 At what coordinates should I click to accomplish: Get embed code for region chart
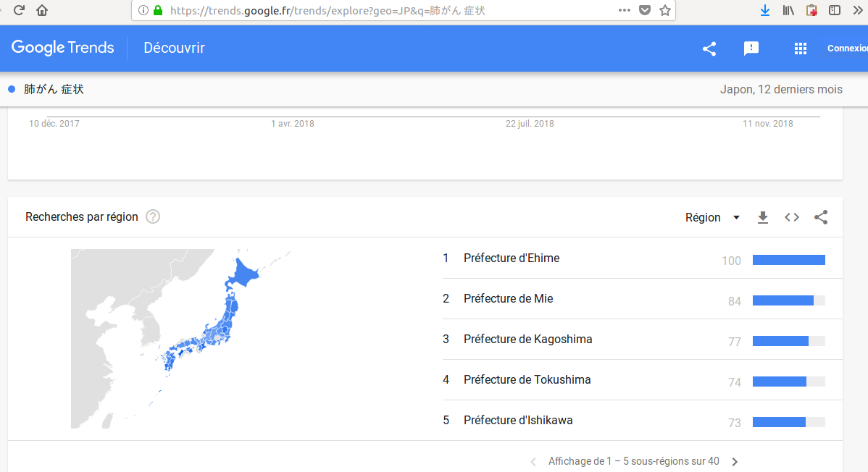tap(792, 217)
